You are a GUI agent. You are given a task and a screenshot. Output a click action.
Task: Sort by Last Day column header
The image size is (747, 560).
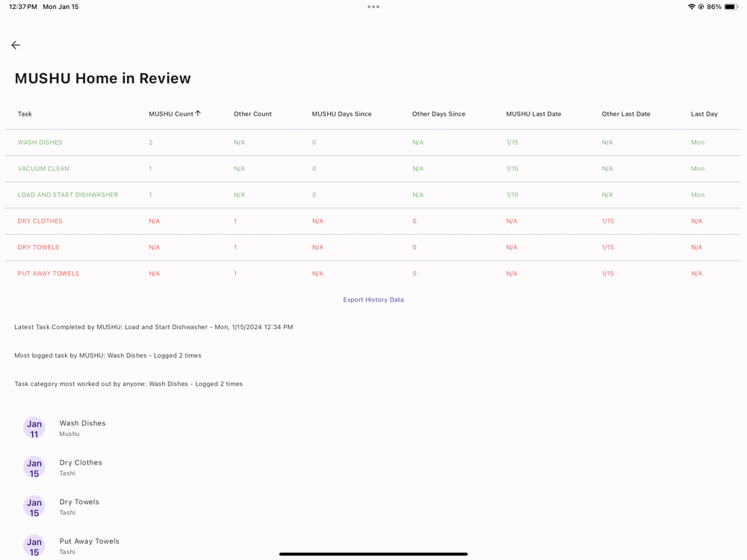[704, 113]
